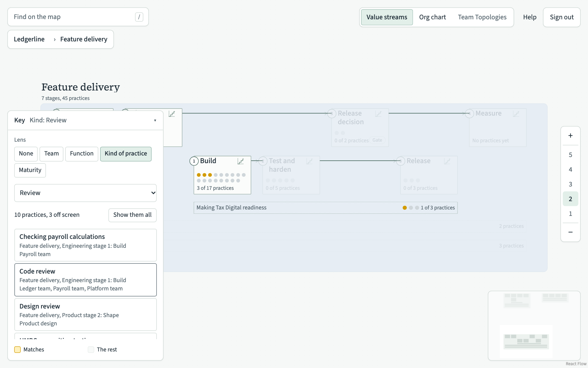This screenshot has width=588, height=368.
Task: Set zoom level to 1
Action: [x=570, y=214]
